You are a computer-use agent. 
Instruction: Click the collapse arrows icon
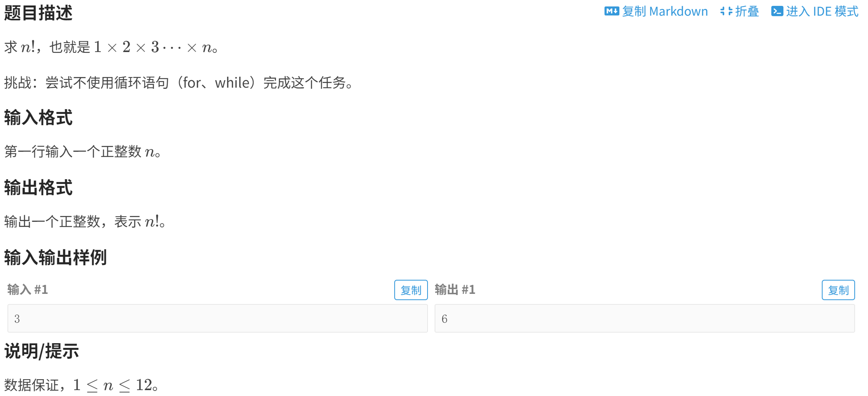(726, 11)
